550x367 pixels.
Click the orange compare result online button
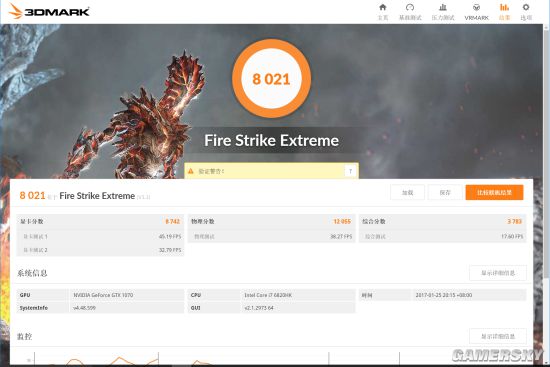point(494,192)
